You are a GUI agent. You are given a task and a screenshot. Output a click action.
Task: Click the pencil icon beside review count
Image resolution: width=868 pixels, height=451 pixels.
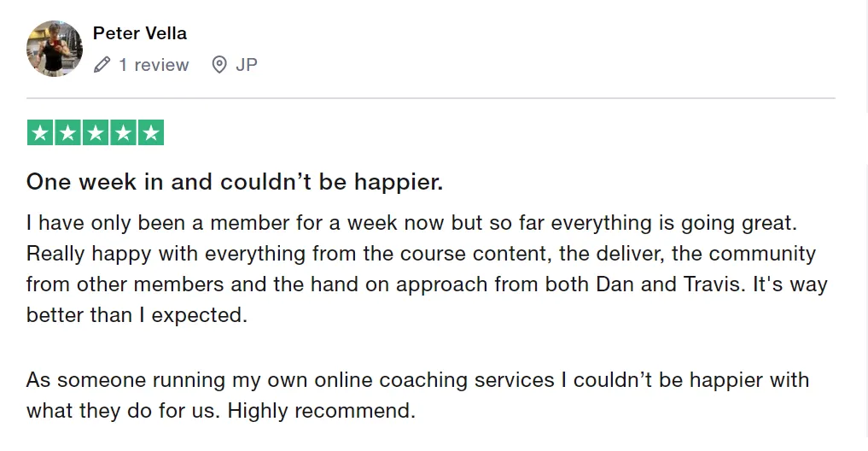pyautogui.click(x=102, y=65)
